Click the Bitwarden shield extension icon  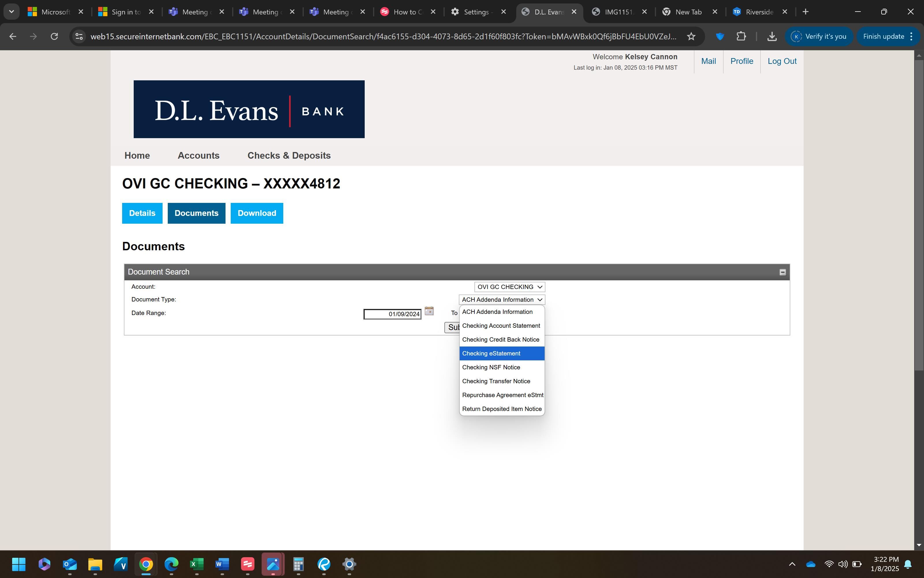tap(720, 36)
